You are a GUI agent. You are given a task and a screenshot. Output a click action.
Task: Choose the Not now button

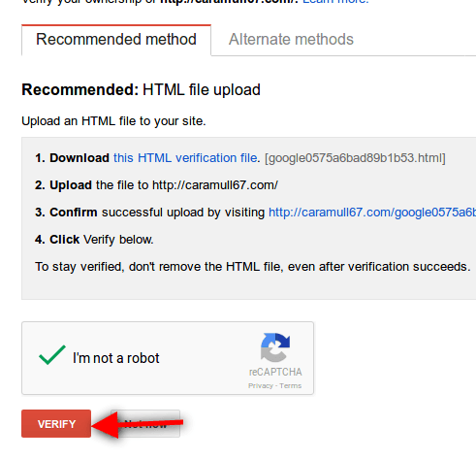[x=145, y=424]
